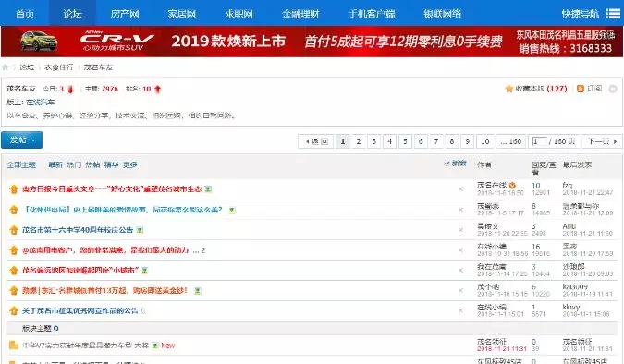Hide the 南方日报 pinned thread with X
Viewport: 624px width, 364px height.
coord(460,189)
